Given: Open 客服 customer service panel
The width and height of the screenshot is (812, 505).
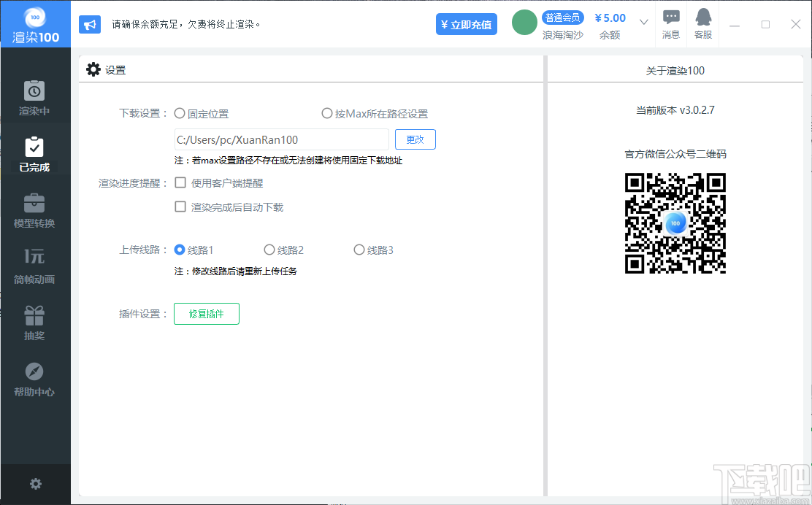Looking at the screenshot, I should pyautogui.click(x=702, y=23).
